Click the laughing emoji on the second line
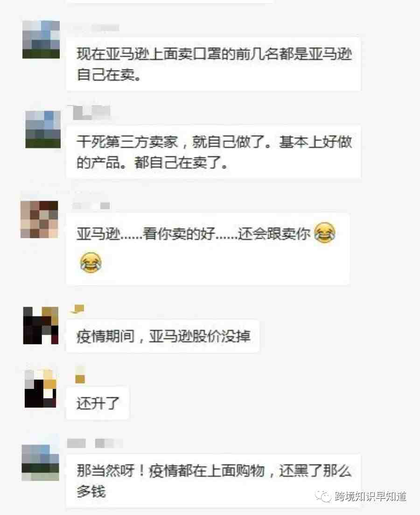Screen dimensions: 420x515 (x=91, y=262)
